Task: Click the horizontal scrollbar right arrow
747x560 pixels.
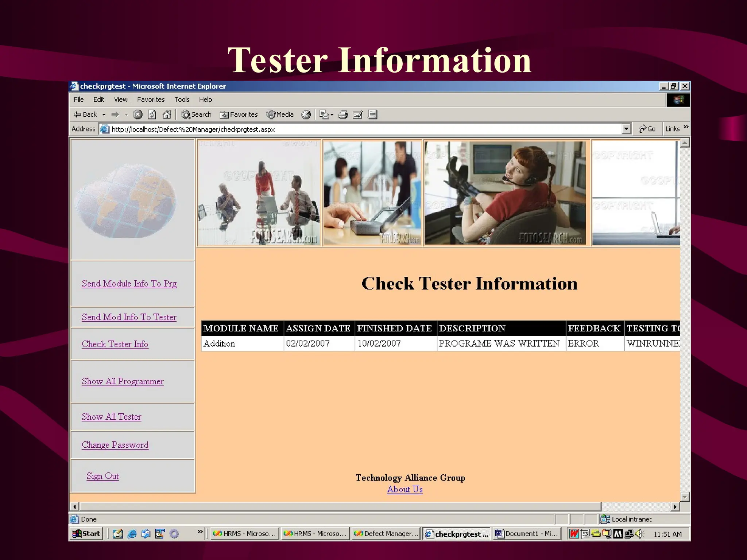Action: click(675, 506)
